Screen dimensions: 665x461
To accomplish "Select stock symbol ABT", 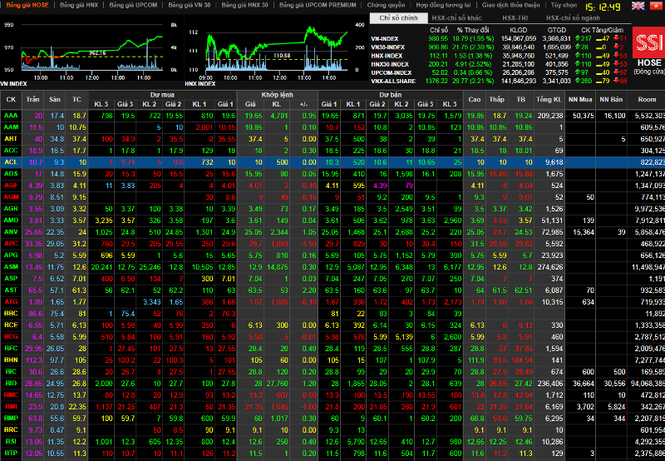I will (11, 139).
